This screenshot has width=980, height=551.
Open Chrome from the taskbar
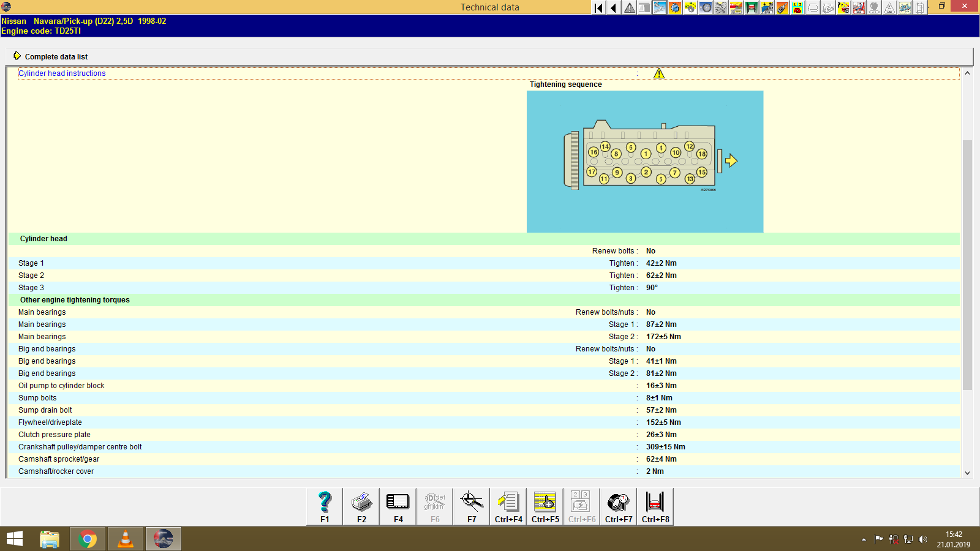[88, 539]
